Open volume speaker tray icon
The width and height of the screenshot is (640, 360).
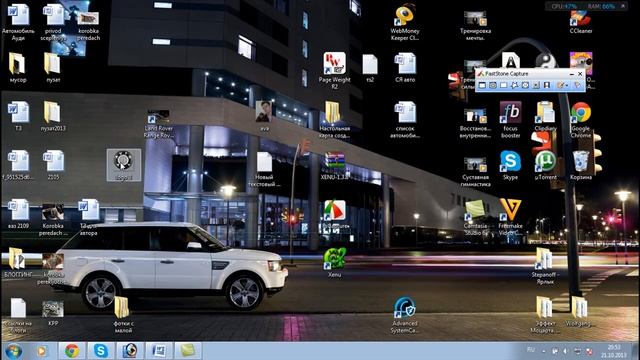566,351
